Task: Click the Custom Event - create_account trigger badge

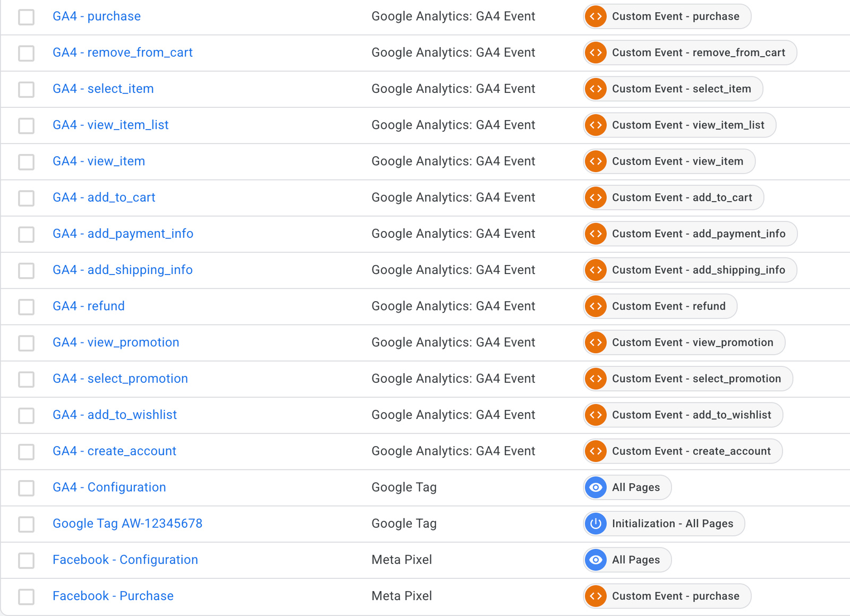Action: tap(683, 451)
